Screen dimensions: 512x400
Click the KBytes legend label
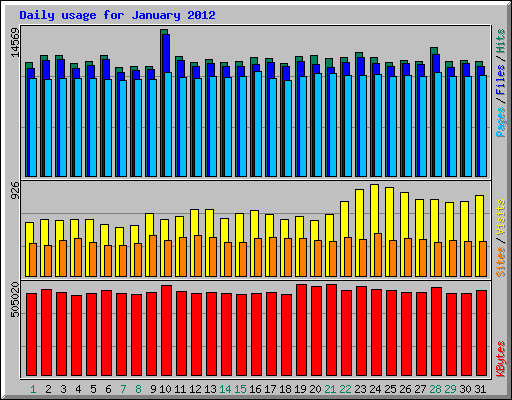[x=500, y=359]
